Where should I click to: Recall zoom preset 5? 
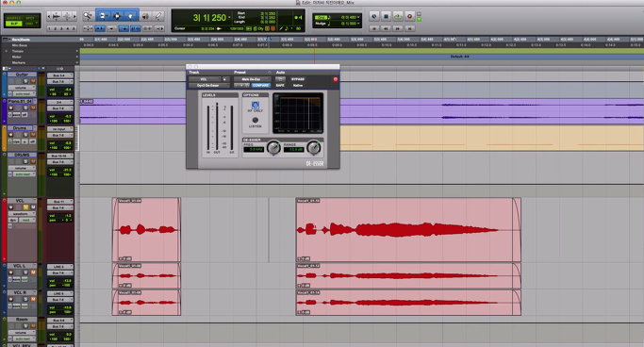74,28
